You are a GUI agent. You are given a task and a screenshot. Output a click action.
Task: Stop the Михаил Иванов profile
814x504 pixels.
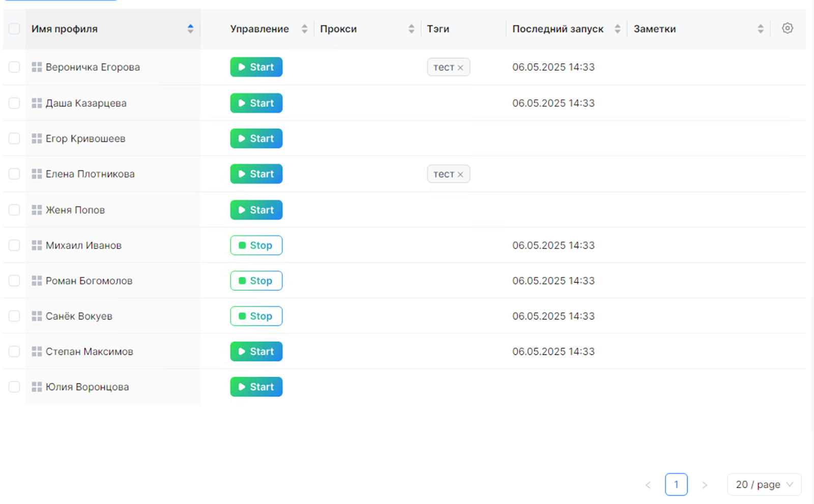pos(256,245)
